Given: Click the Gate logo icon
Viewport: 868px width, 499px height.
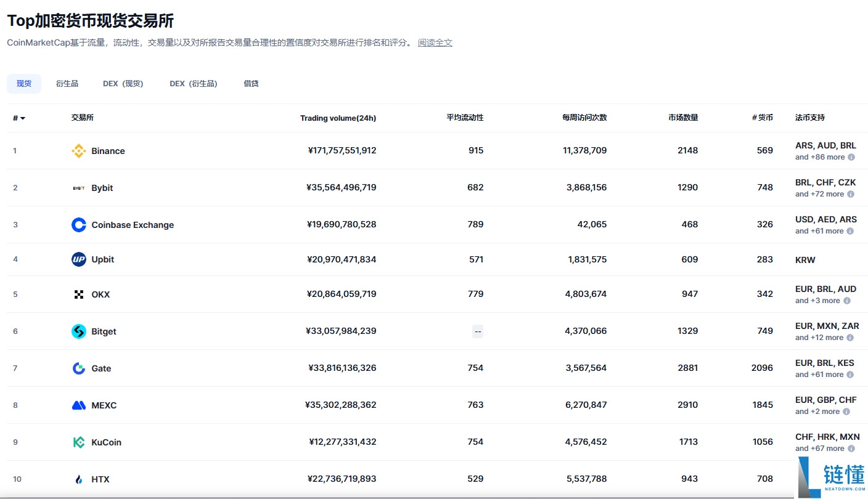Looking at the screenshot, I should (79, 368).
